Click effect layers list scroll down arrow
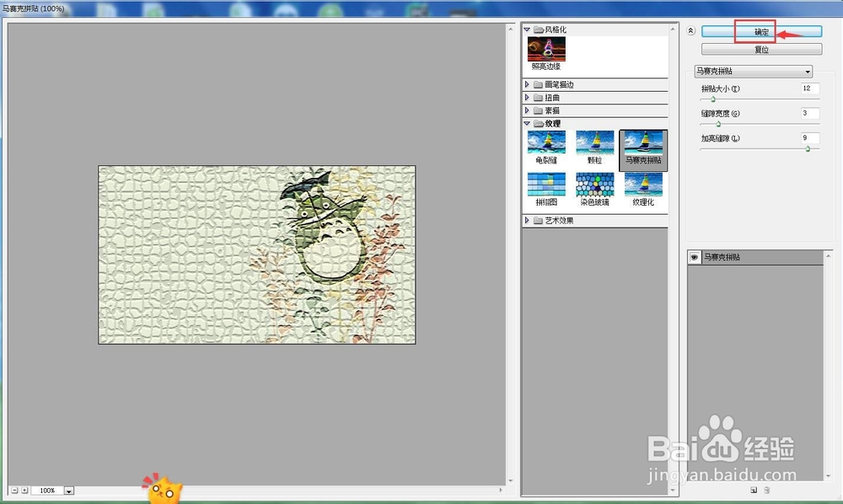 828,476
